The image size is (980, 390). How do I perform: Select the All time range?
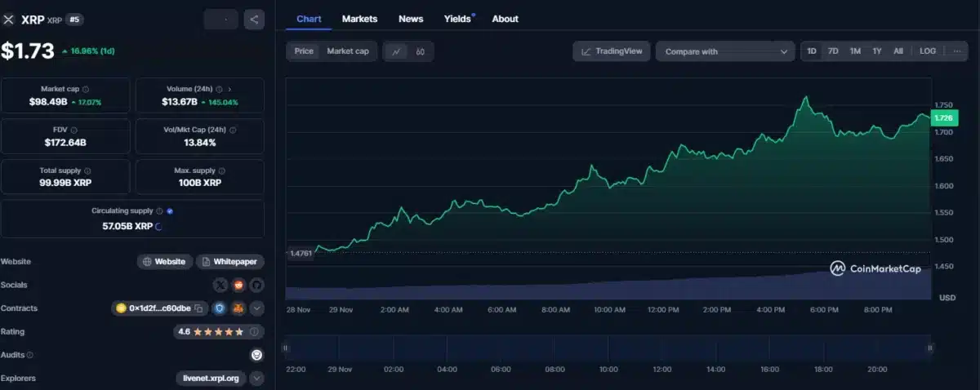click(x=898, y=51)
